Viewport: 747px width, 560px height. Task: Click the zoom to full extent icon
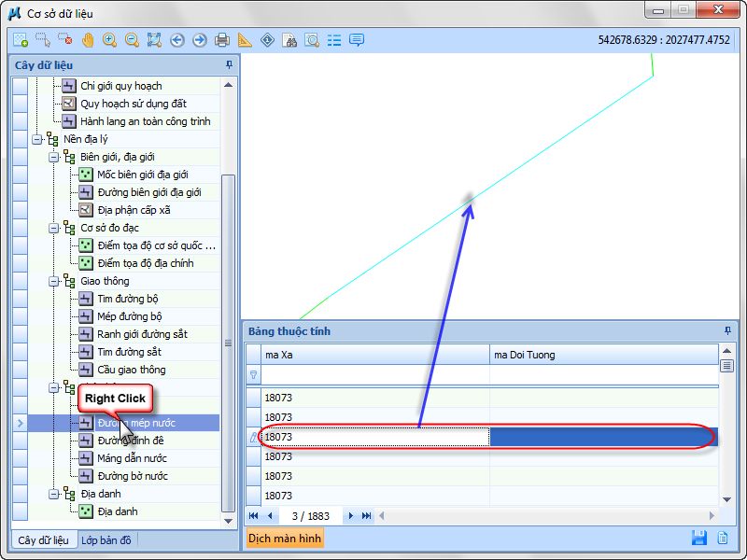pos(154,40)
